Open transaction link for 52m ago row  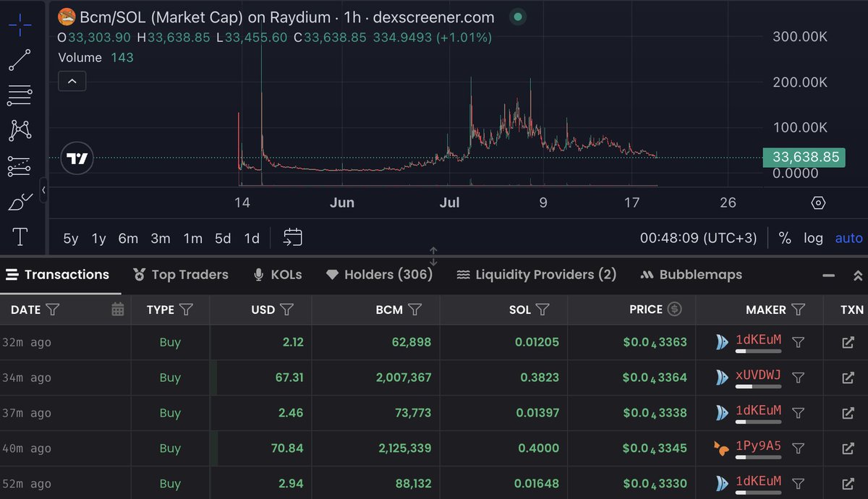pyautogui.click(x=848, y=483)
